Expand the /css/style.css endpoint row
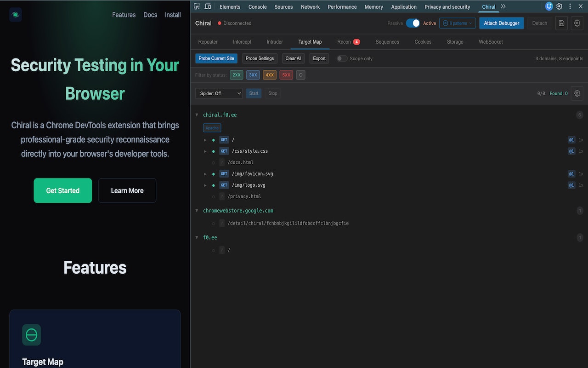Screen dimensions: 588x368 coord(205,151)
